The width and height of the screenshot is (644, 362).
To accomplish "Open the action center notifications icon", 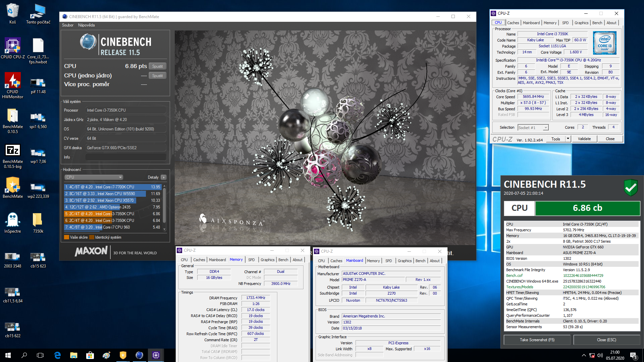I will coord(633,355).
